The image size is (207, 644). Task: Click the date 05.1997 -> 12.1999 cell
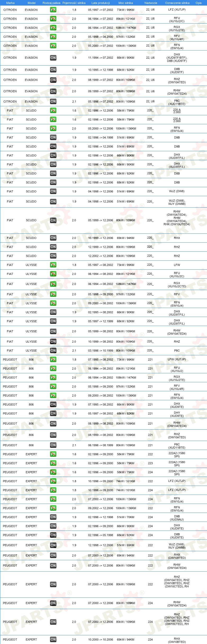click(101, 321)
